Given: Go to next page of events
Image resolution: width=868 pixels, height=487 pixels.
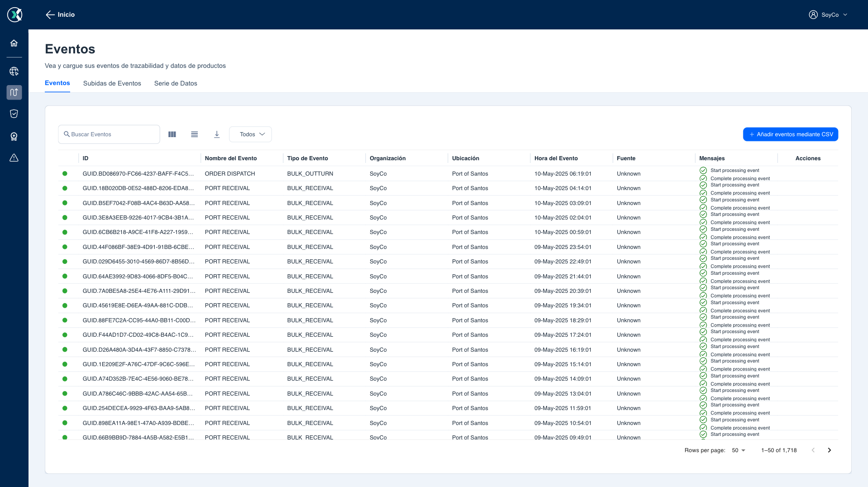Looking at the screenshot, I should click(830, 450).
